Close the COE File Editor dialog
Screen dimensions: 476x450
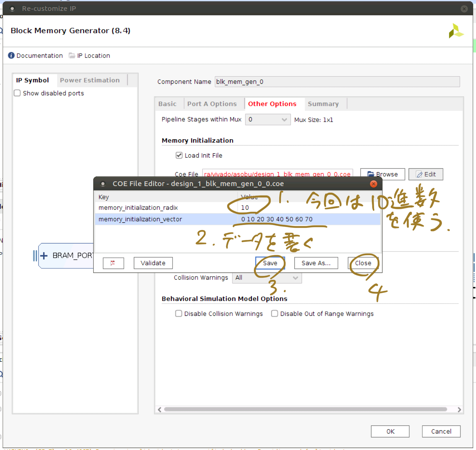click(x=374, y=184)
